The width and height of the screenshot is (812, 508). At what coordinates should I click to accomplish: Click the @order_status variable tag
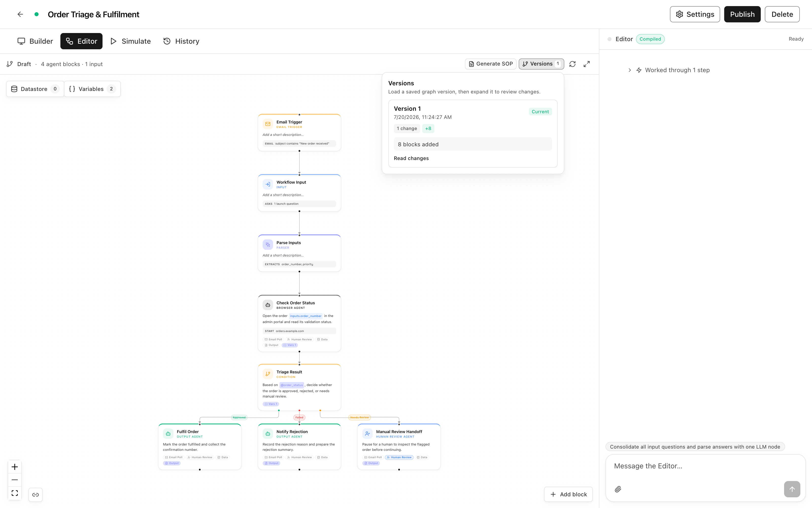point(292,385)
